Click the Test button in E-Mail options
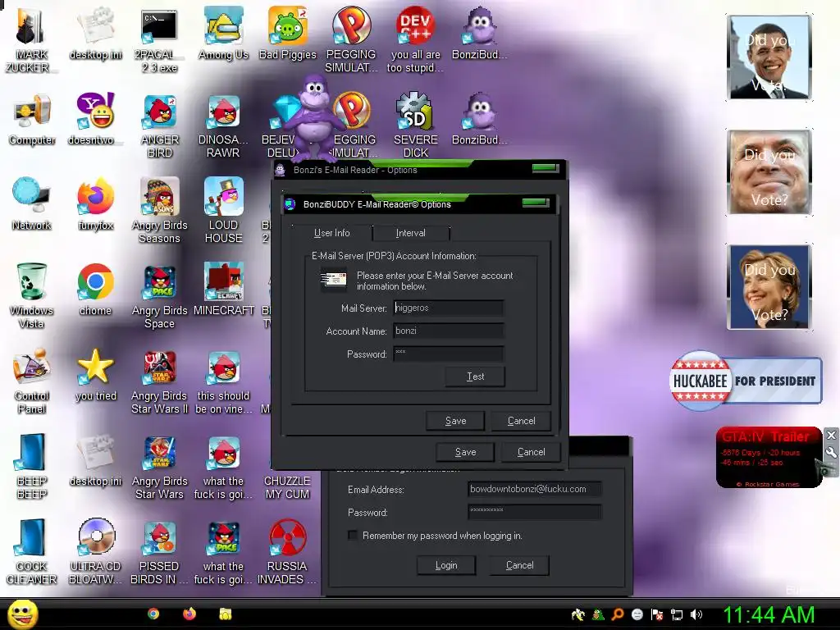 (475, 377)
